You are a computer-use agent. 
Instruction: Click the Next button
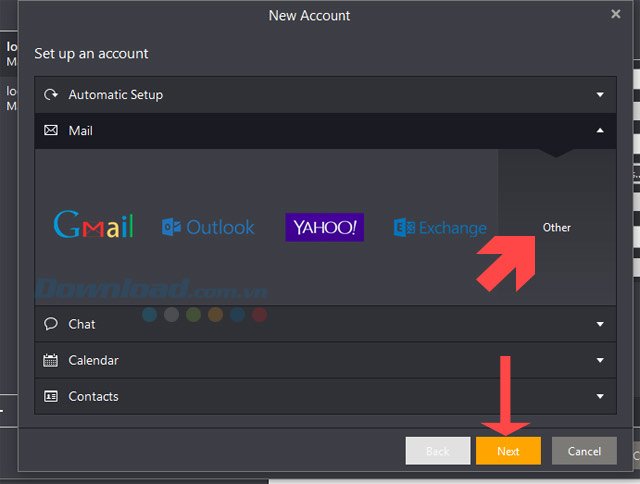pyautogui.click(x=508, y=451)
